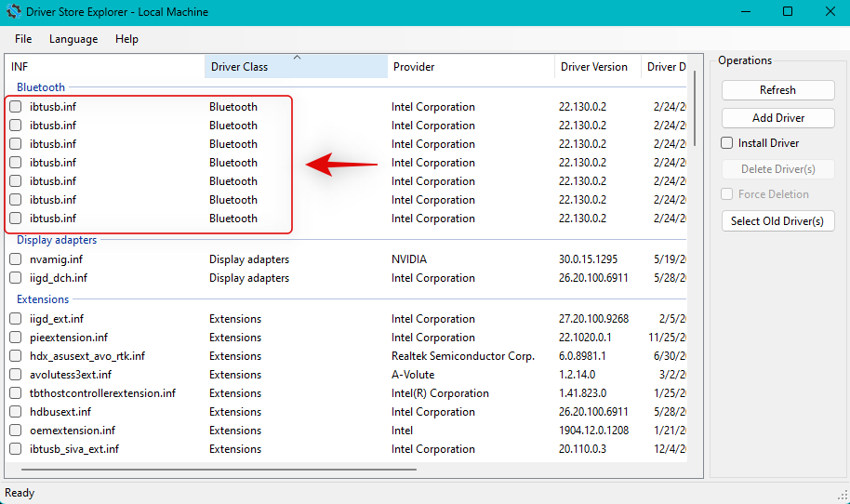Tick the avolutess3ext.inf checkbox

16,375
